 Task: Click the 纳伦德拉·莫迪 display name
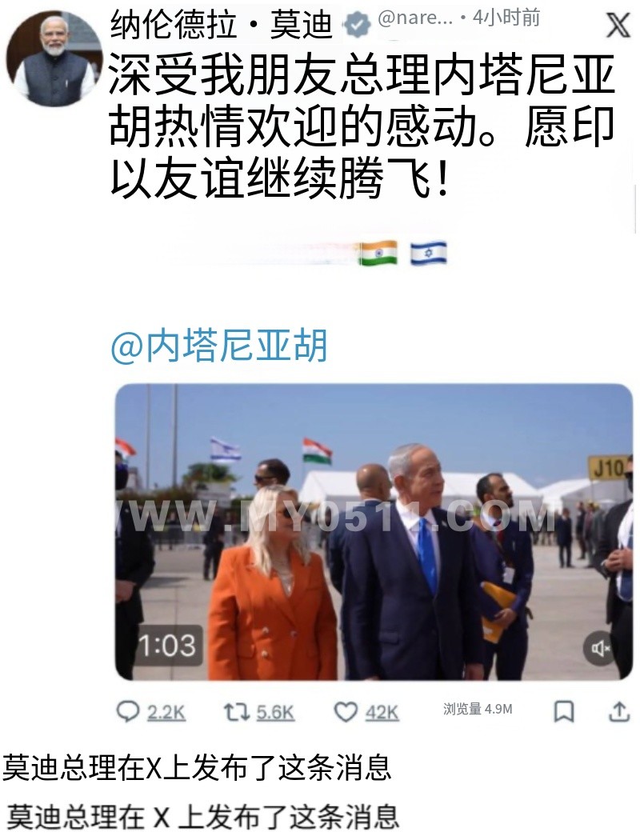[x=221, y=25]
